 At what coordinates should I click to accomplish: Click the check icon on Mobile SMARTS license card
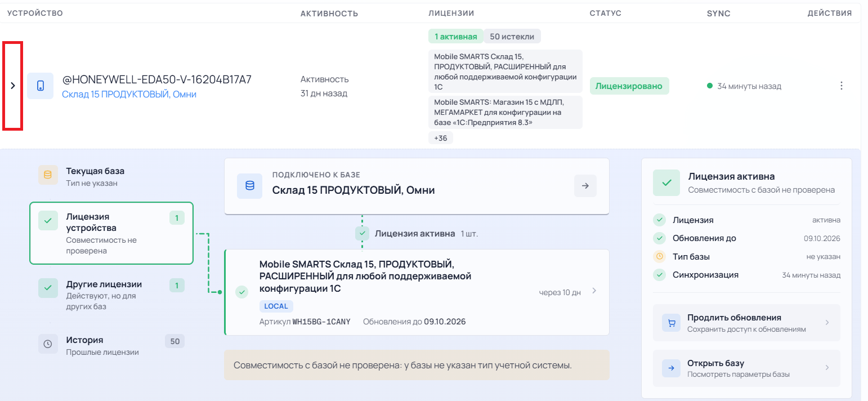tap(241, 292)
